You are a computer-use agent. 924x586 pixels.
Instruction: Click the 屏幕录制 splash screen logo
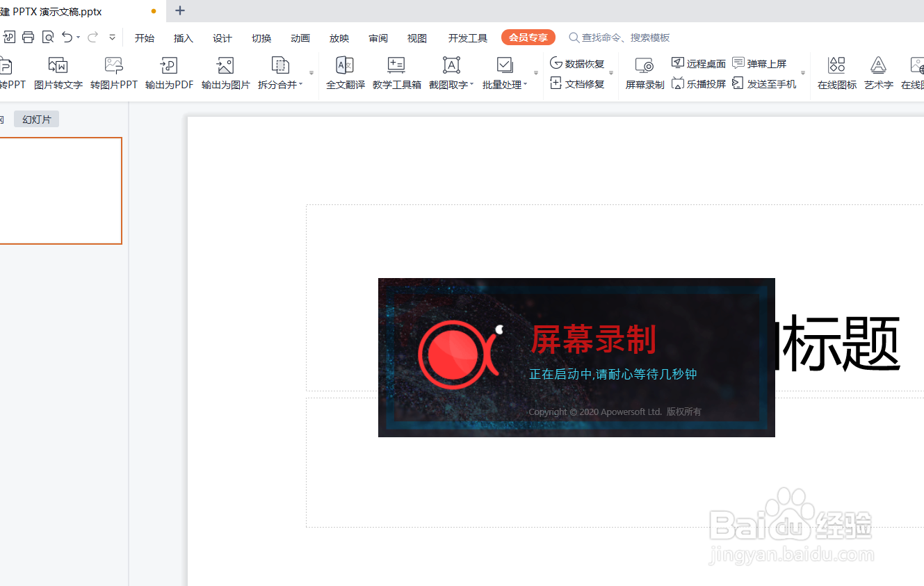460,355
